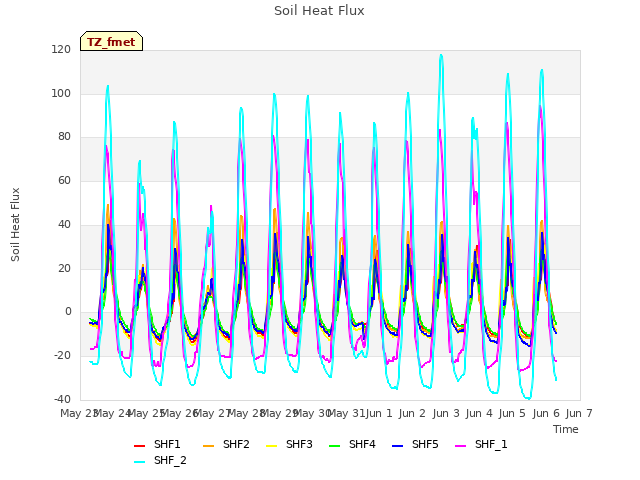Click the Jun 1 x-axis label
The height and width of the screenshot is (480, 640).
(379, 413)
